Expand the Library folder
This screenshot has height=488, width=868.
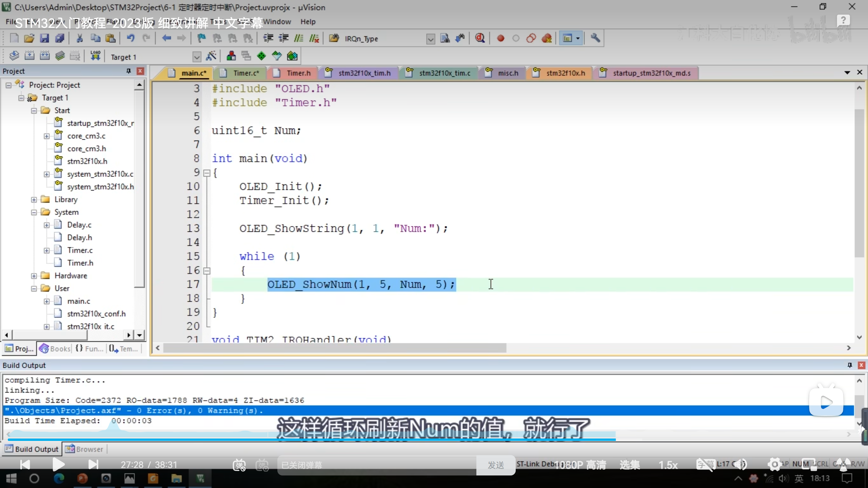[x=34, y=200]
